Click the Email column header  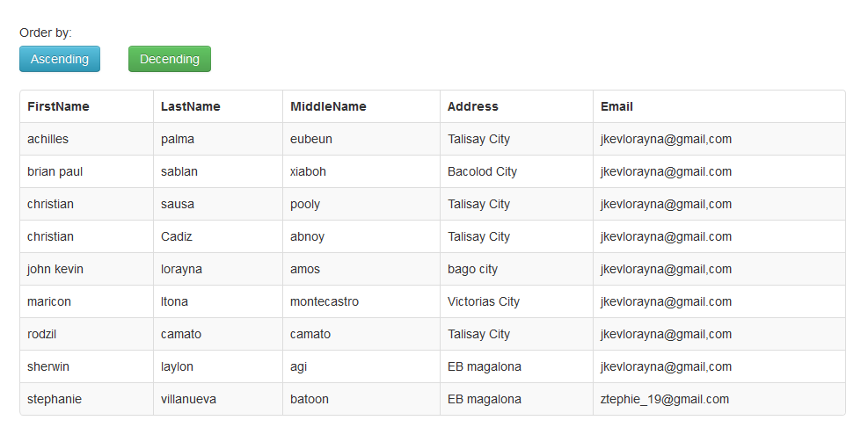(x=719, y=107)
